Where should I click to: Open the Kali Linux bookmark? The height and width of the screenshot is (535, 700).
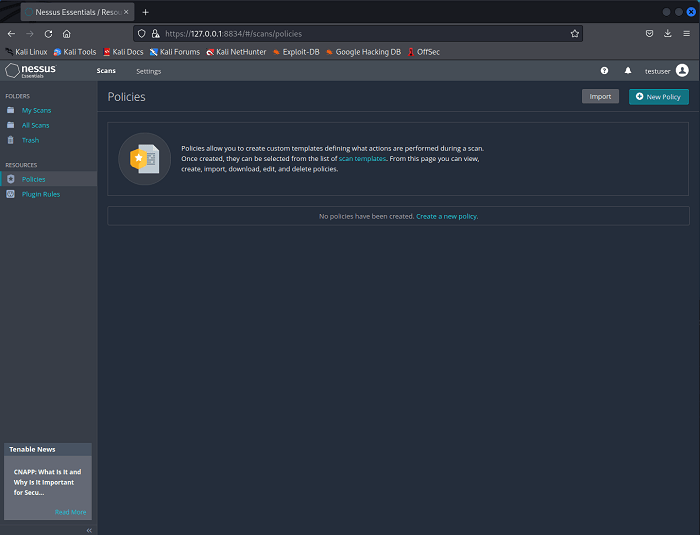26,52
